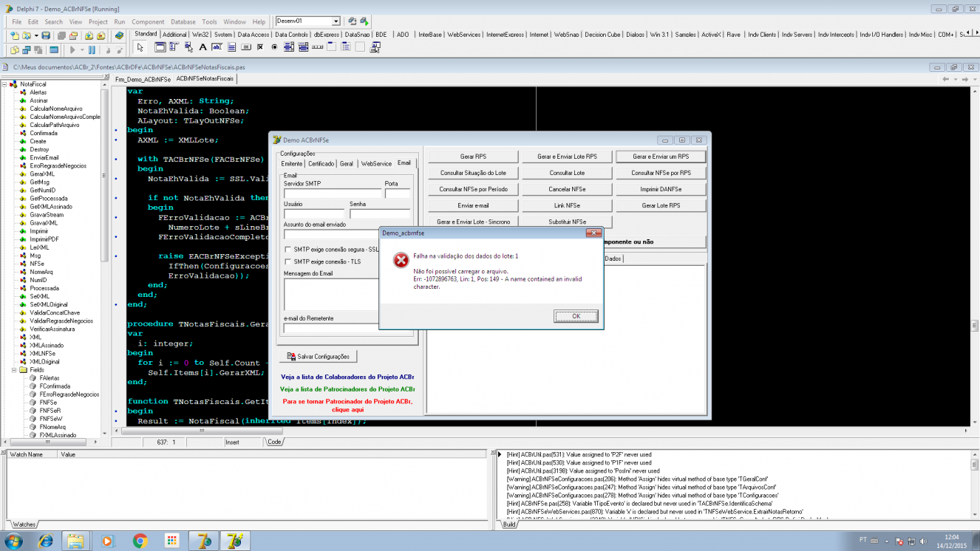Pick the Frames component in the palette
The width and height of the screenshot is (980, 551).
(x=160, y=47)
